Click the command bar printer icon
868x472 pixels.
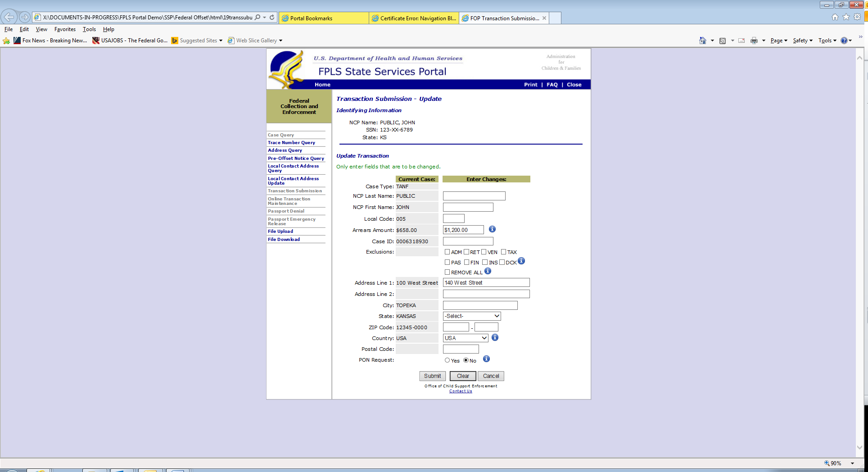(754, 41)
